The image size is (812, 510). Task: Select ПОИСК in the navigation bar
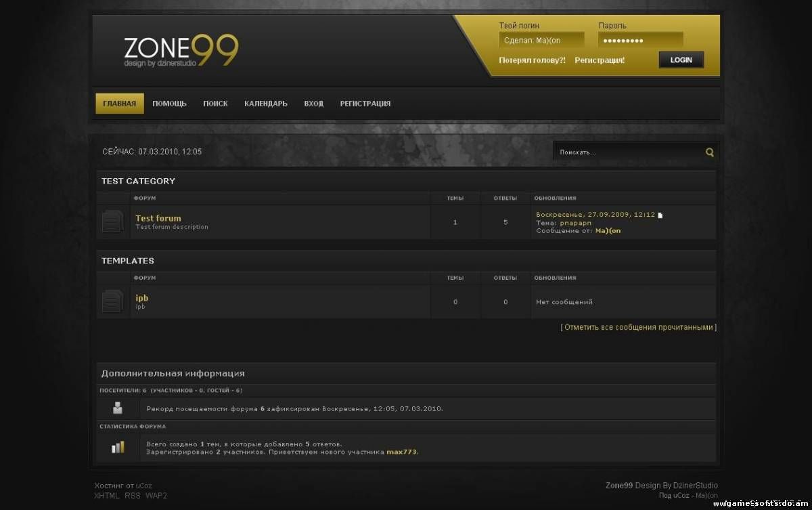click(215, 104)
